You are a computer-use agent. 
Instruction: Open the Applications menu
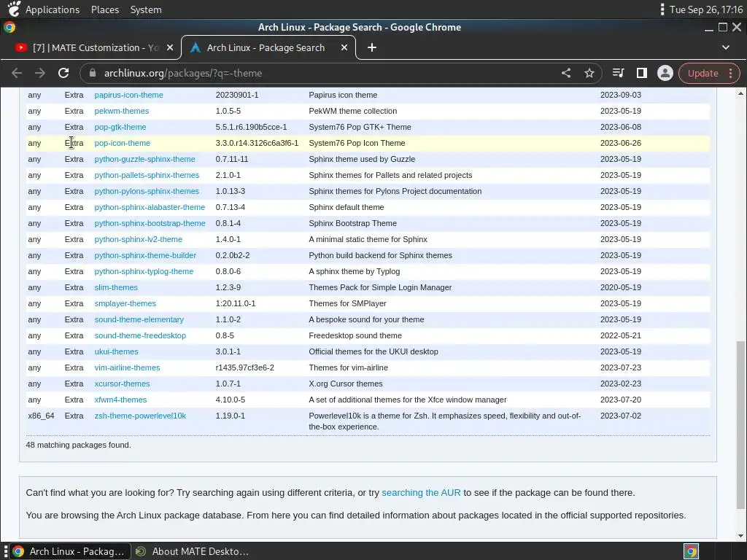[x=53, y=9]
